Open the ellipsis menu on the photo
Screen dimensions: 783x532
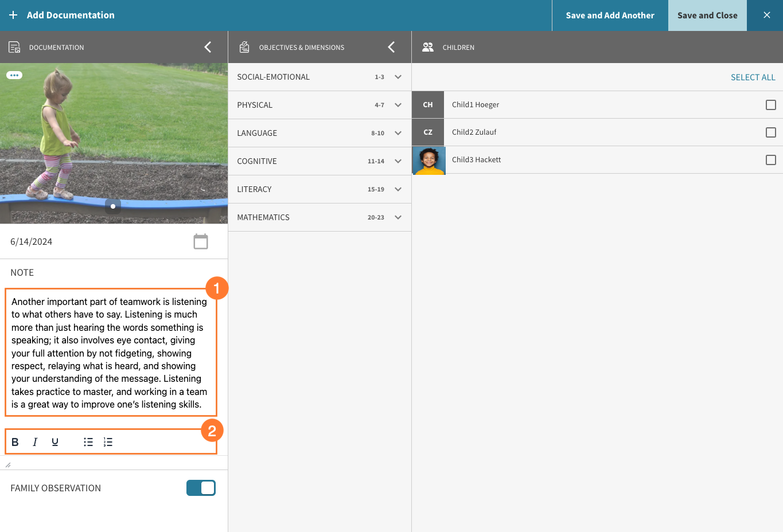coord(14,75)
